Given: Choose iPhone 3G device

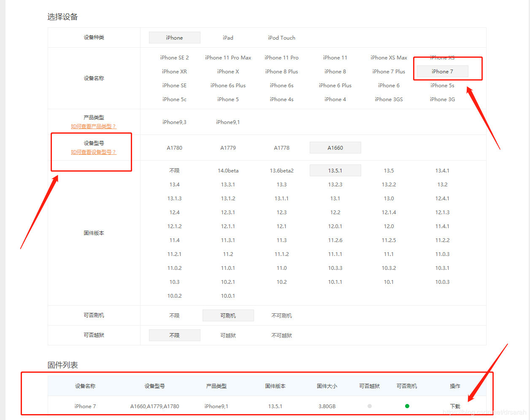Looking at the screenshot, I should pos(442,100).
